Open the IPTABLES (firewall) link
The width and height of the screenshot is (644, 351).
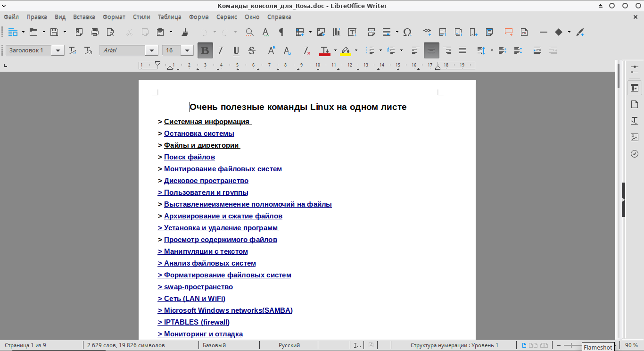196,322
